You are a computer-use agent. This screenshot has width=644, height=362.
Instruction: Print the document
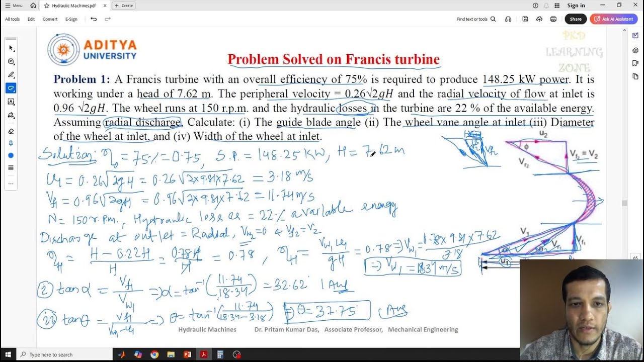pyautogui.click(x=553, y=19)
